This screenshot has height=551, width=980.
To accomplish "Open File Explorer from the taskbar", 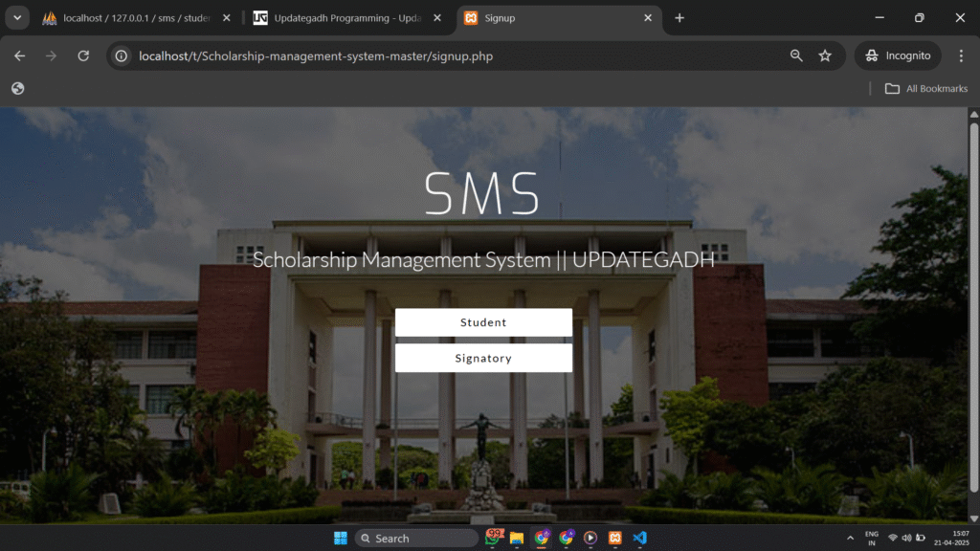I will tap(517, 538).
